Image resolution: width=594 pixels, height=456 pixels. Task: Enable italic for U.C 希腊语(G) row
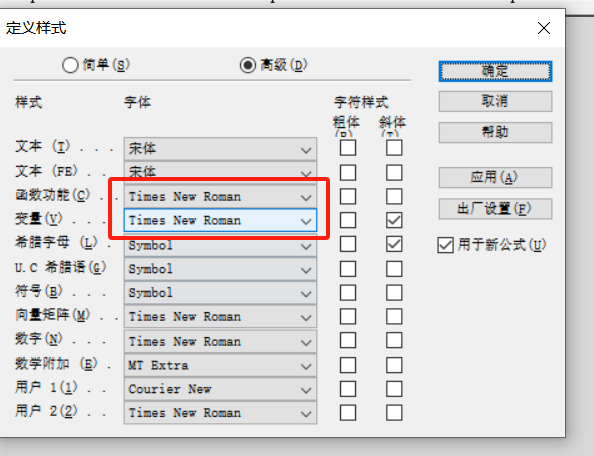pos(394,269)
